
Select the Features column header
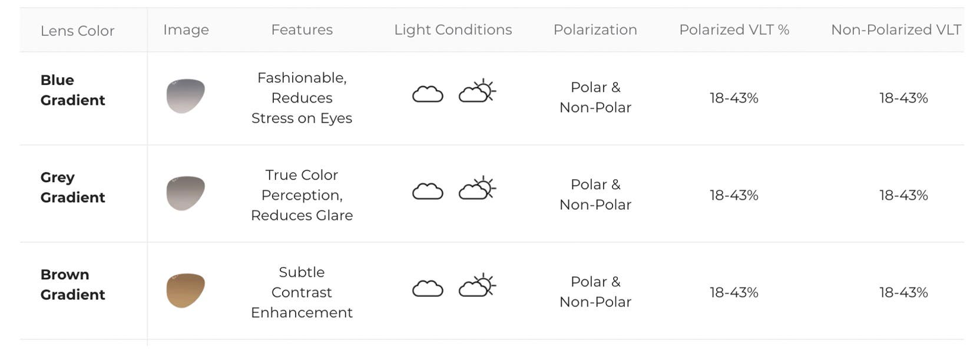[x=302, y=29]
